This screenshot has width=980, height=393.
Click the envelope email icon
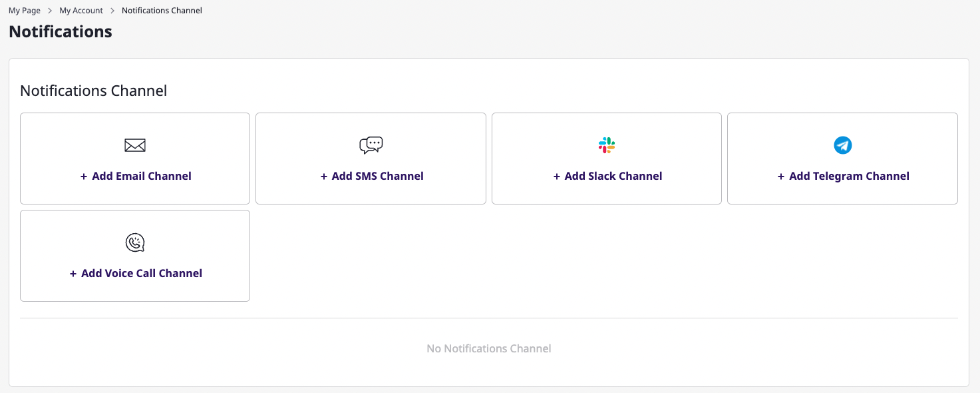135,145
